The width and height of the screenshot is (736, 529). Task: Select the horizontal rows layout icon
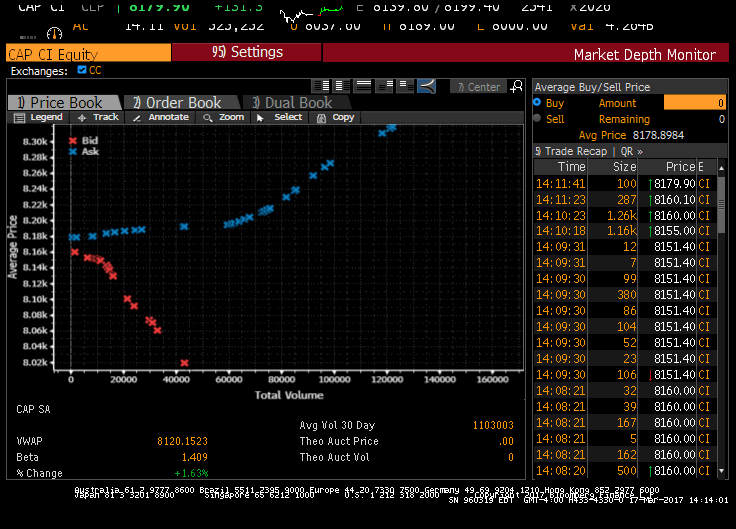point(363,86)
